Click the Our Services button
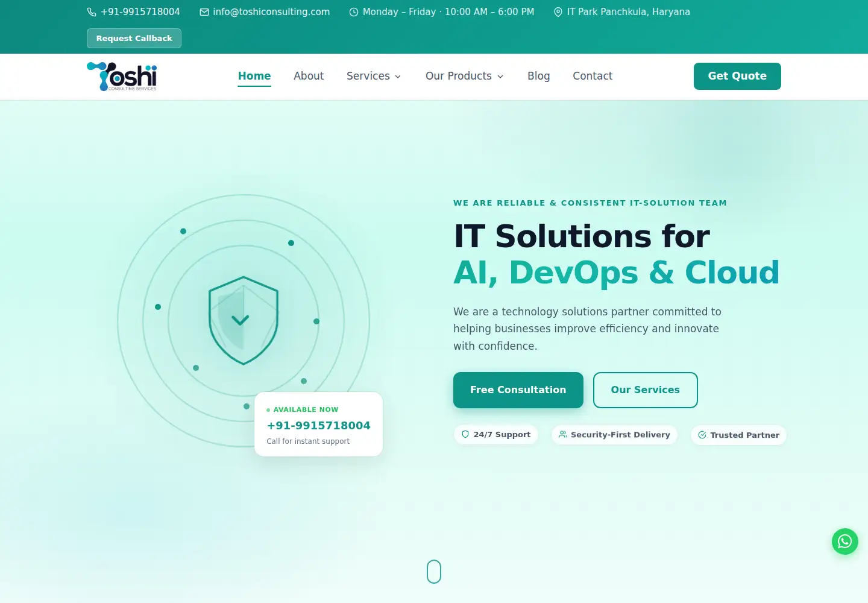 click(x=646, y=390)
